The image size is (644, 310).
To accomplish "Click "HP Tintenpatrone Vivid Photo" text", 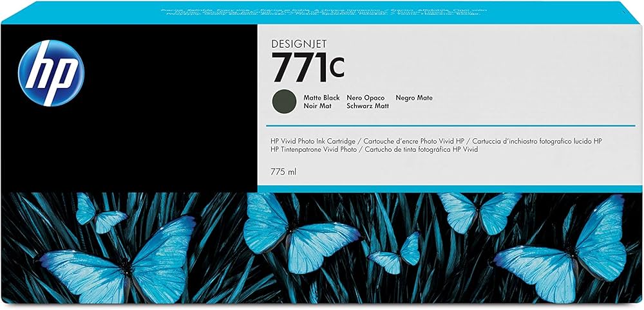I will tap(314, 150).
